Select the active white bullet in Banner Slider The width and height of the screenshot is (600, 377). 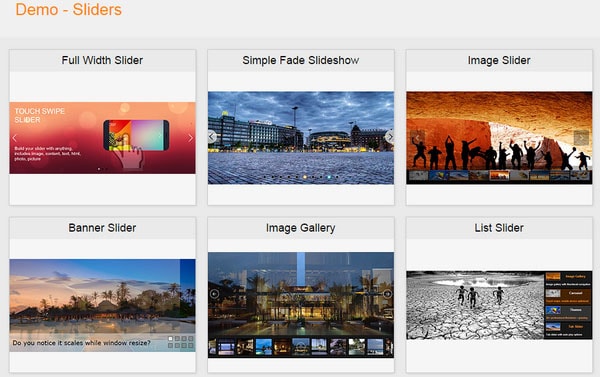pyautogui.click(x=171, y=339)
